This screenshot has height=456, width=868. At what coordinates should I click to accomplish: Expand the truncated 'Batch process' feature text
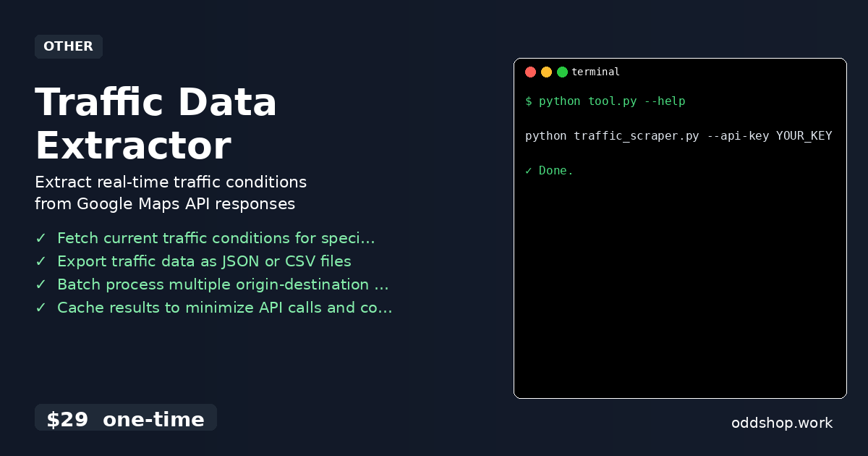click(223, 284)
